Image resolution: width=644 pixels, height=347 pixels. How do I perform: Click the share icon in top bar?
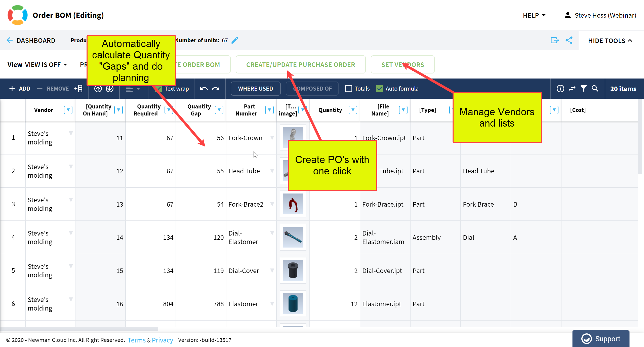pos(569,40)
